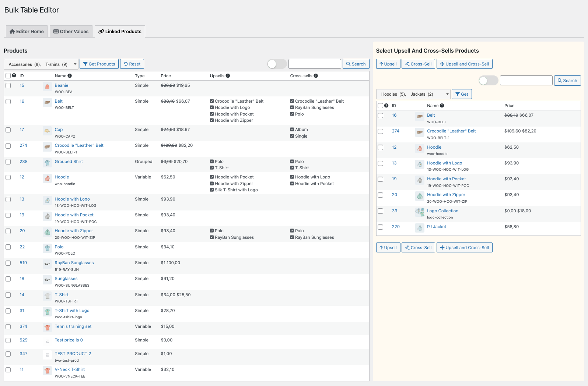Screen dimensions: 588x386
Task: Check the PJ Jacket row checkbox
Action: point(381,227)
